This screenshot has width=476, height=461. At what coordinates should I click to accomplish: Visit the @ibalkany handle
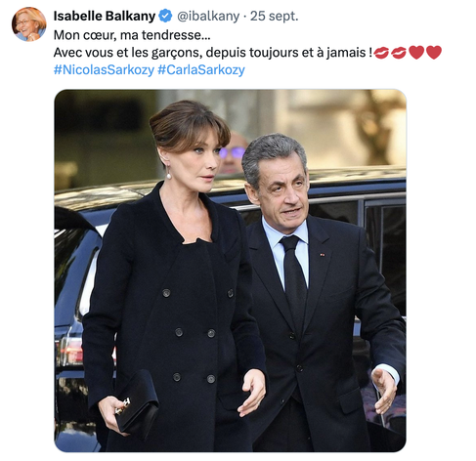tap(208, 16)
